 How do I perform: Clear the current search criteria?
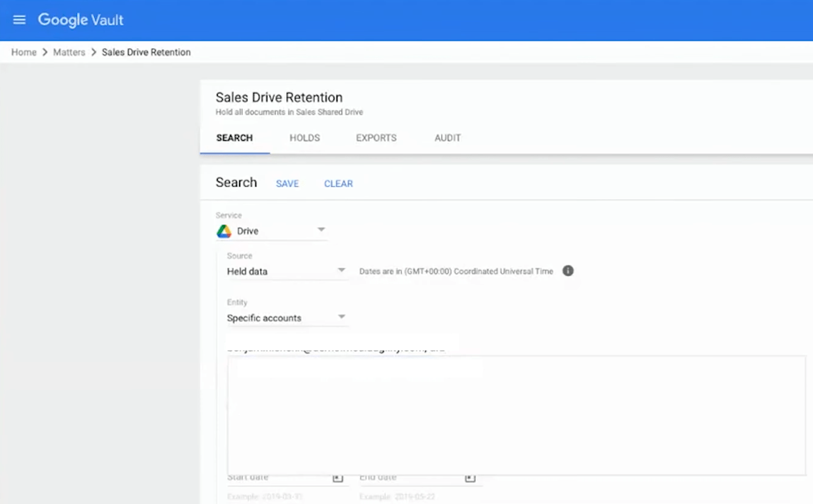point(338,184)
